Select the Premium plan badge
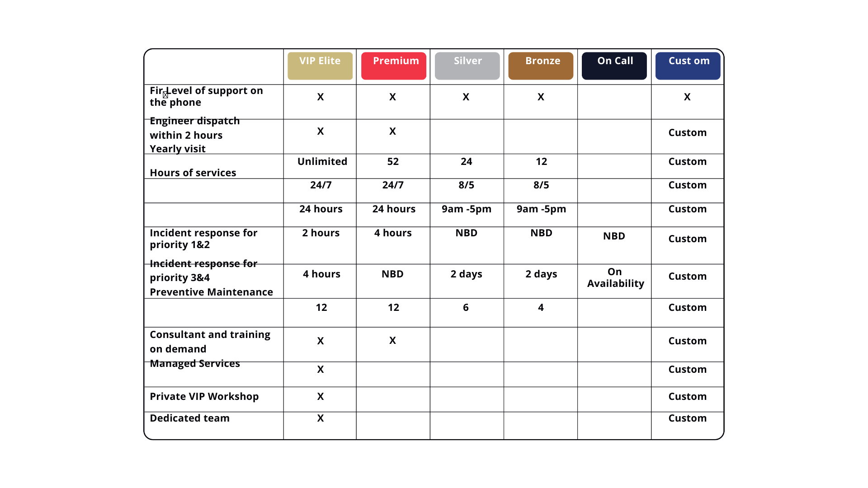 [x=393, y=66]
